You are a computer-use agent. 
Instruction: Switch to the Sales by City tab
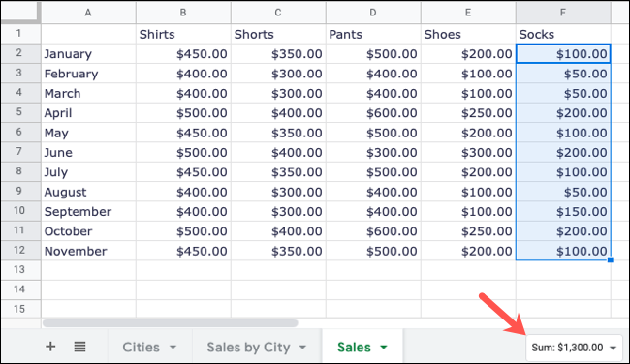click(248, 348)
